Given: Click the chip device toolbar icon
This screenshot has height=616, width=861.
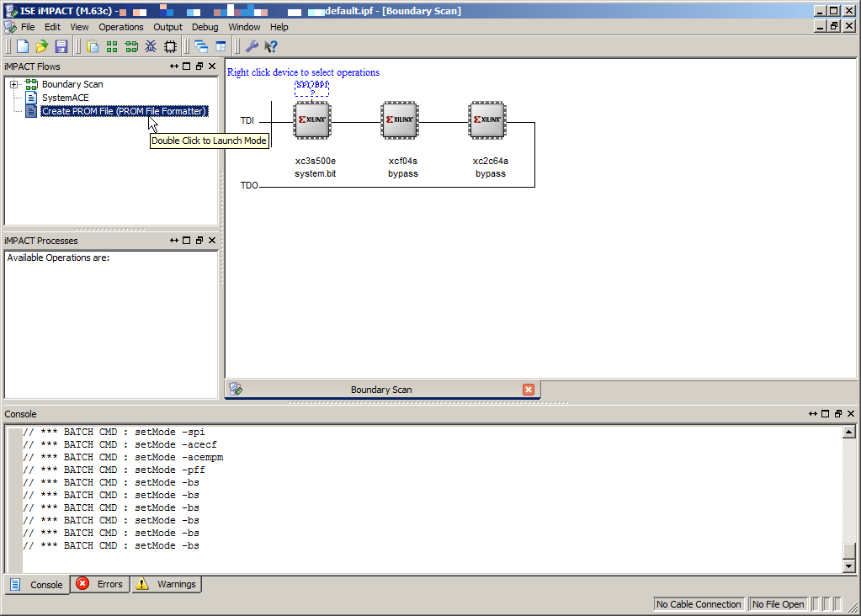Looking at the screenshot, I should tap(170, 46).
